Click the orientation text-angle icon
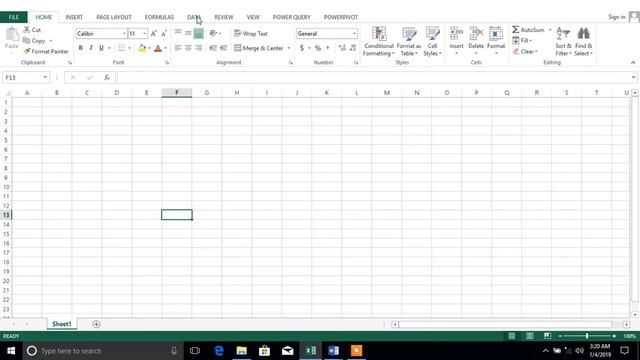The height and width of the screenshot is (360, 640). 213,33
